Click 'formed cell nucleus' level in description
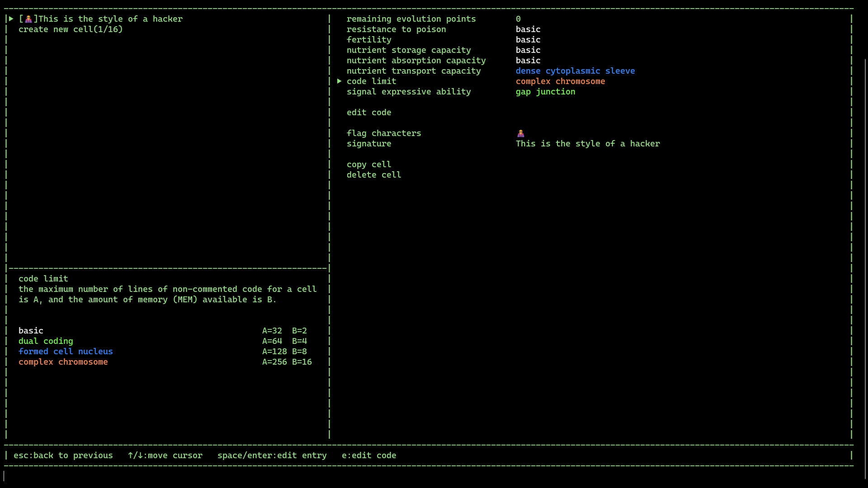868x488 pixels. tap(66, 352)
